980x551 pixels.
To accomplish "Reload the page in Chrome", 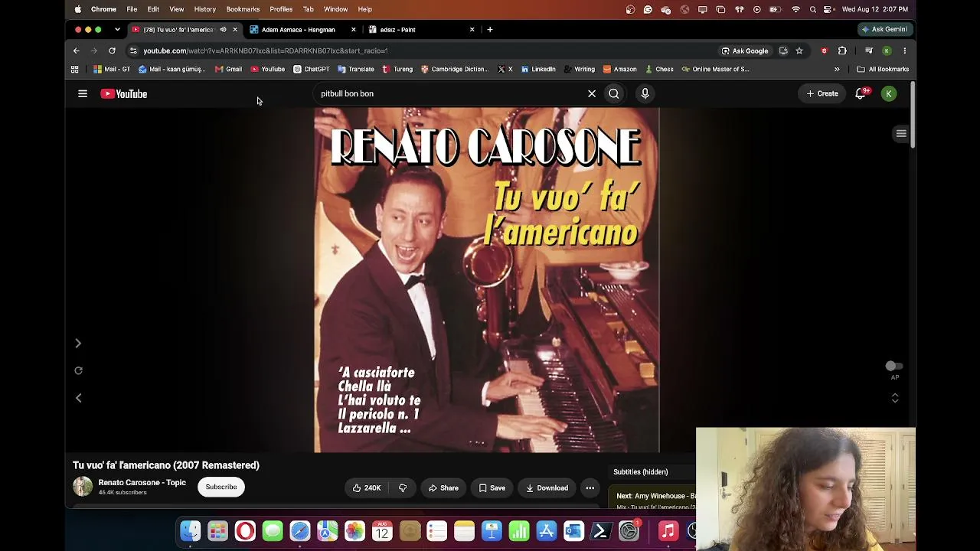I will 112,51.
